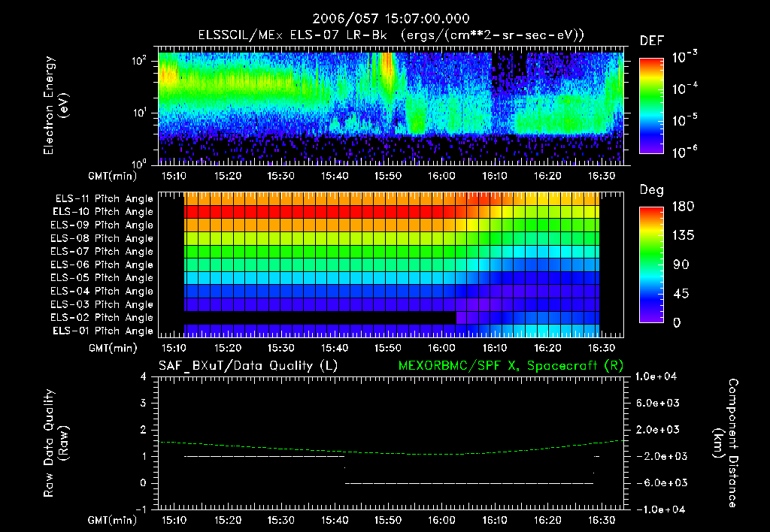Click the 10^-5 tick on the DEF colorbar
Image resolution: width=770 pixels, height=532 pixels.
tap(685, 120)
